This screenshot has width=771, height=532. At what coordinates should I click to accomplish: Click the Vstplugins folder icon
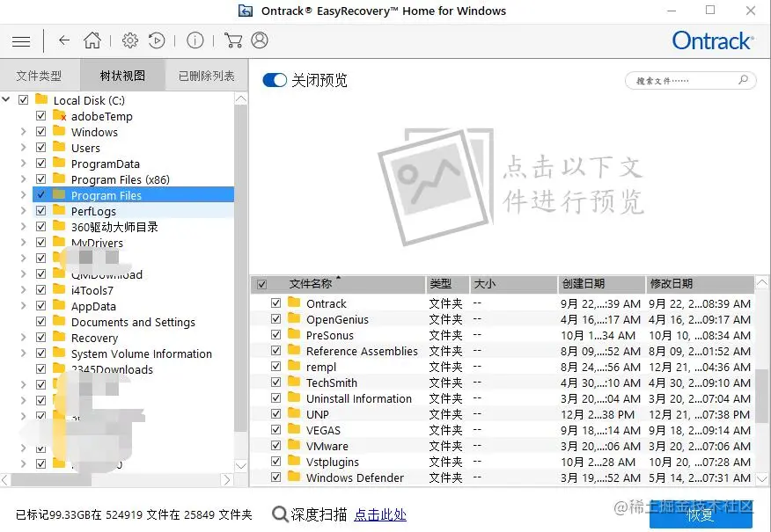click(294, 460)
